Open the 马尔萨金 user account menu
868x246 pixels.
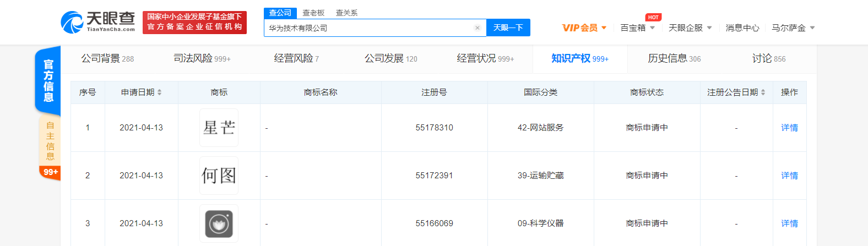(793, 28)
